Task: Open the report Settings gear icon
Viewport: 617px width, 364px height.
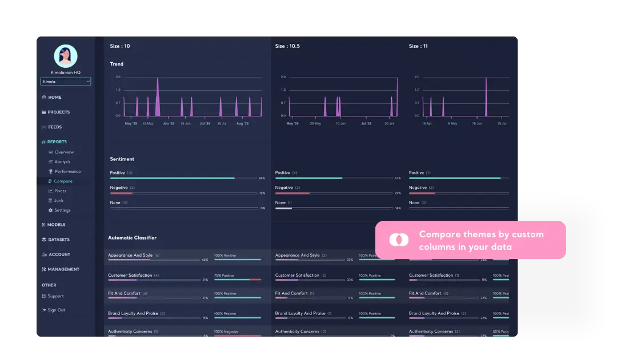Action: (51, 210)
